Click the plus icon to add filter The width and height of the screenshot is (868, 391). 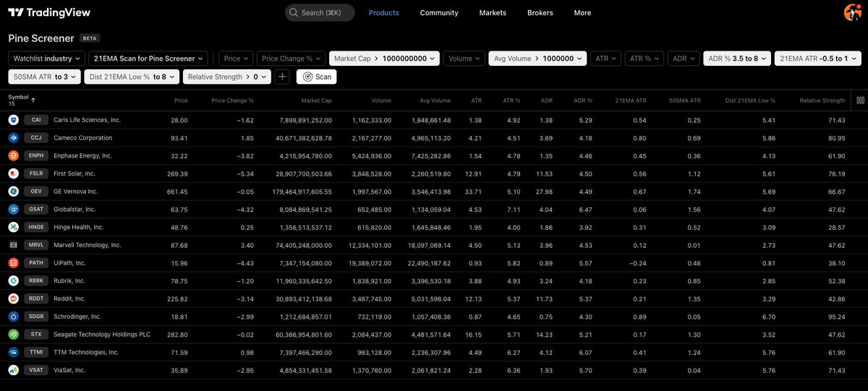tap(282, 77)
